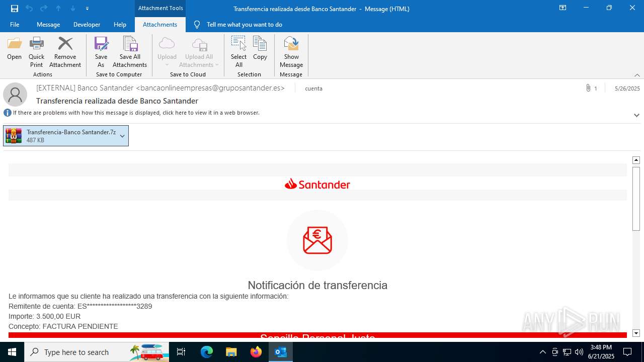Copy the selected attachment
The image size is (644, 362).
coord(260,48)
